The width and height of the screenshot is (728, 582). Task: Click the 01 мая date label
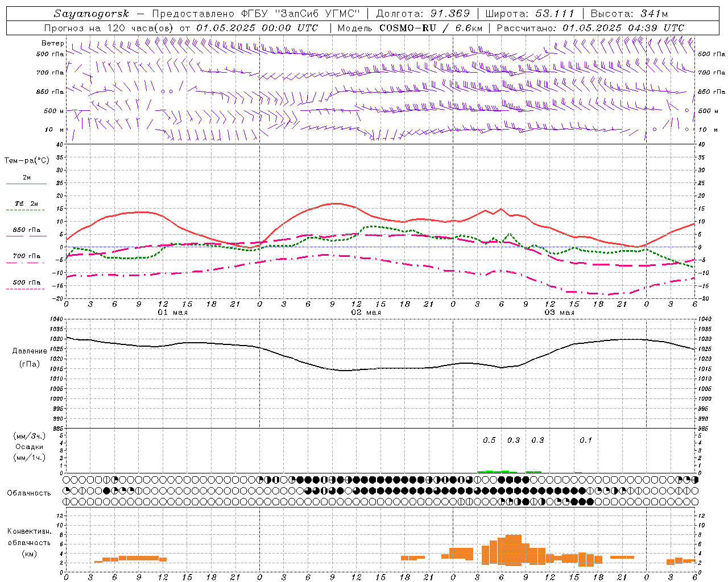click(x=172, y=313)
